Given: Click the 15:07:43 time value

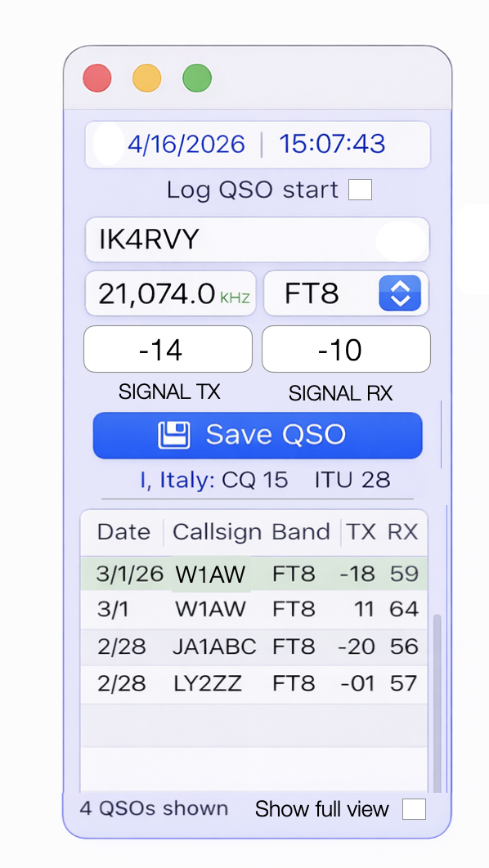Looking at the screenshot, I should tap(332, 145).
